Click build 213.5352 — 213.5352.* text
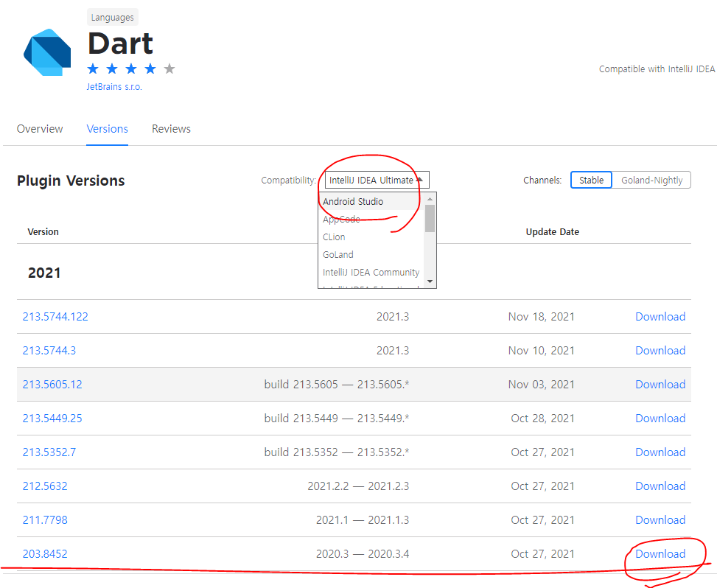717x588 pixels. pyautogui.click(x=337, y=452)
